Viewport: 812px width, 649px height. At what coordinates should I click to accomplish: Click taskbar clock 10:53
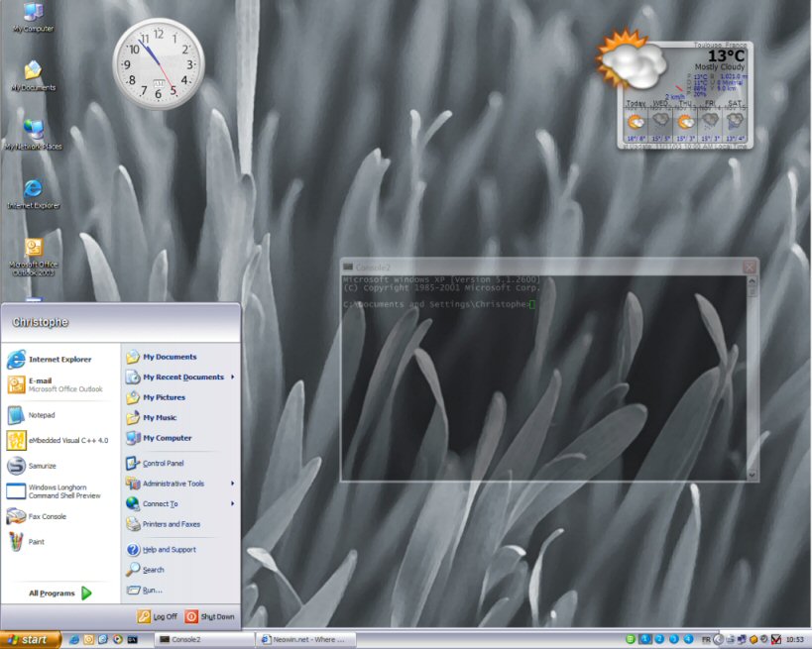pyautogui.click(x=795, y=640)
